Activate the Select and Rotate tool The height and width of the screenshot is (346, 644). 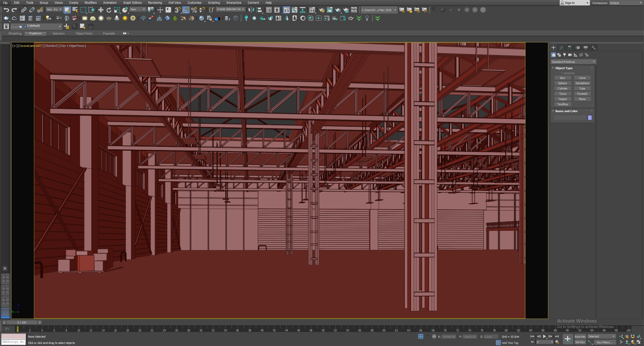[x=109, y=10]
